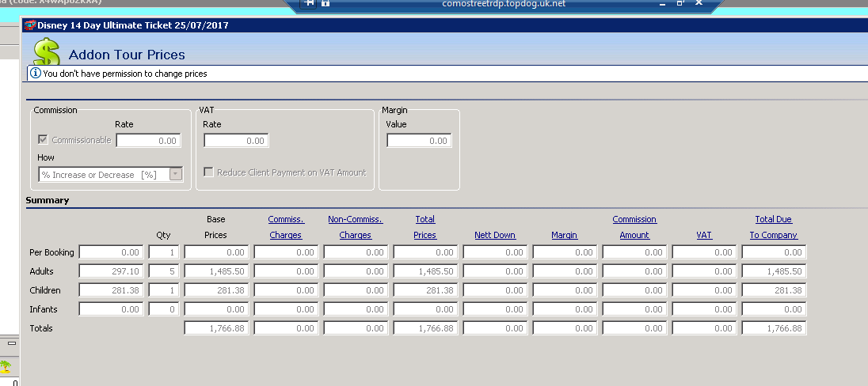Click the Commission Rate input field
This screenshot has width=868, height=386.
coord(148,141)
